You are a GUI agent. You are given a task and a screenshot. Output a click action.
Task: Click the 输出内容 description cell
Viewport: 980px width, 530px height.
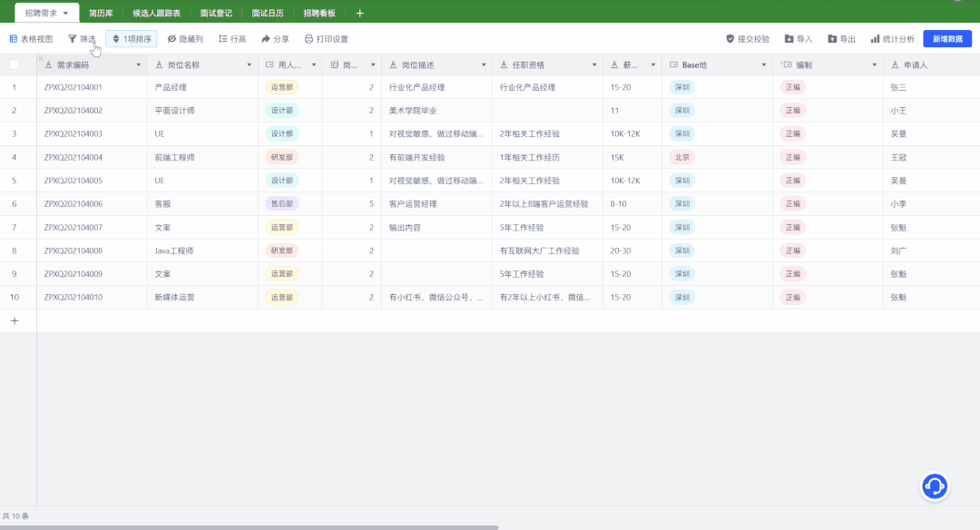436,228
